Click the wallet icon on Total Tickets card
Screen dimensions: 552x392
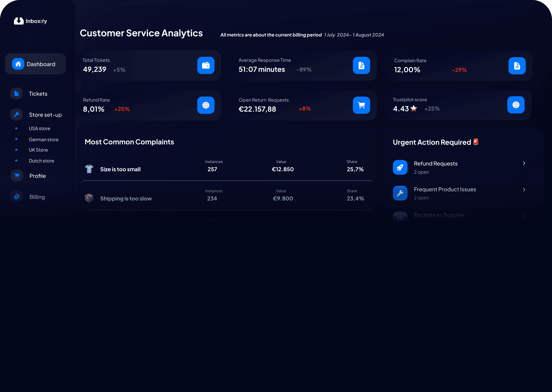206,65
